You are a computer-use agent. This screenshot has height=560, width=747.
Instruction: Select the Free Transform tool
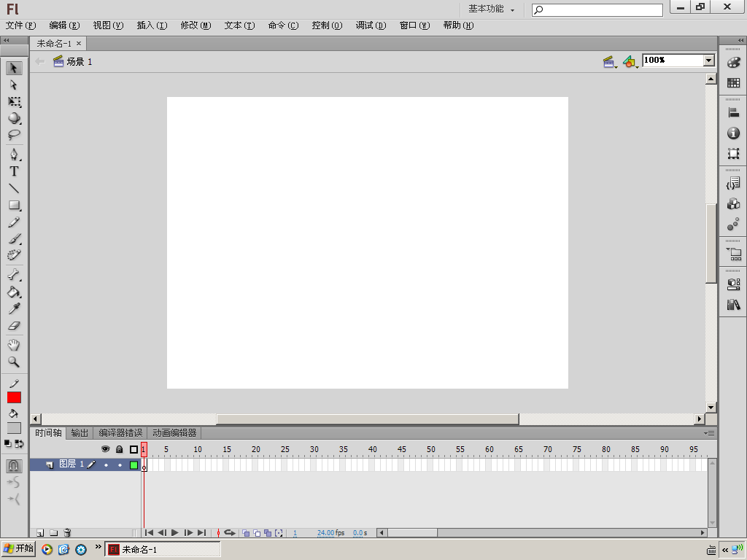(15, 101)
